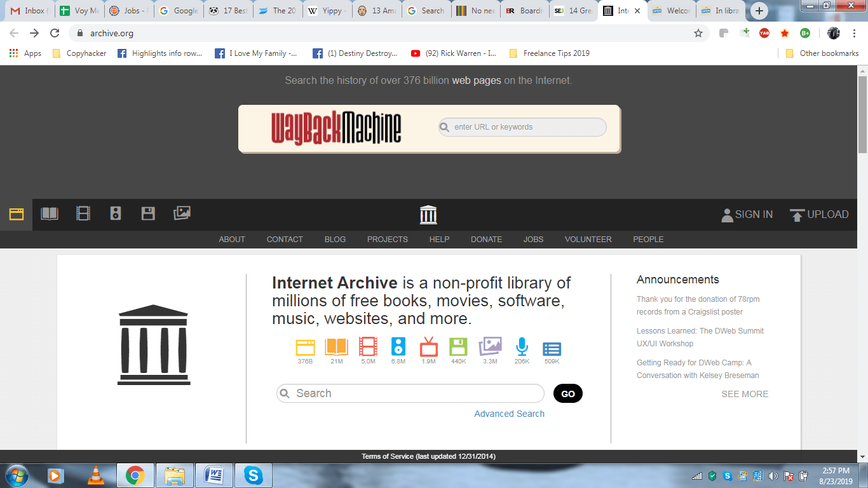This screenshot has width=868, height=488.
Task: Click the page vertical scrollbar thumb
Action: point(862,116)
